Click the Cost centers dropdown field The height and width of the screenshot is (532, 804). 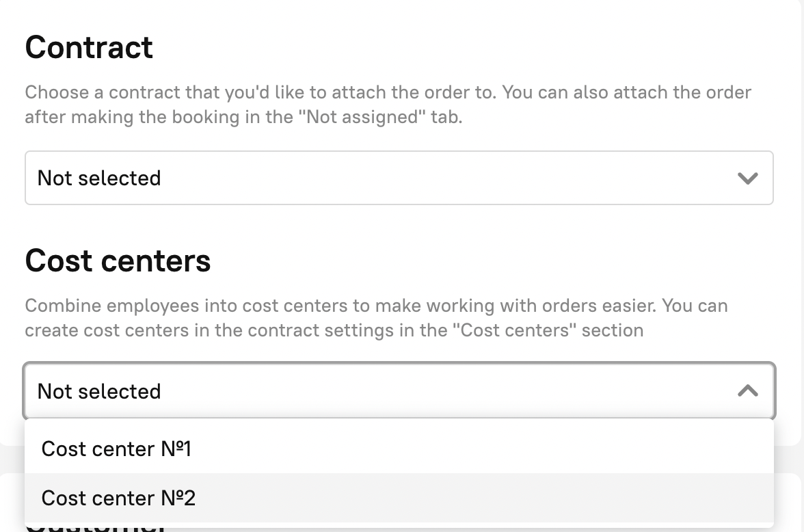pos(399,391)
